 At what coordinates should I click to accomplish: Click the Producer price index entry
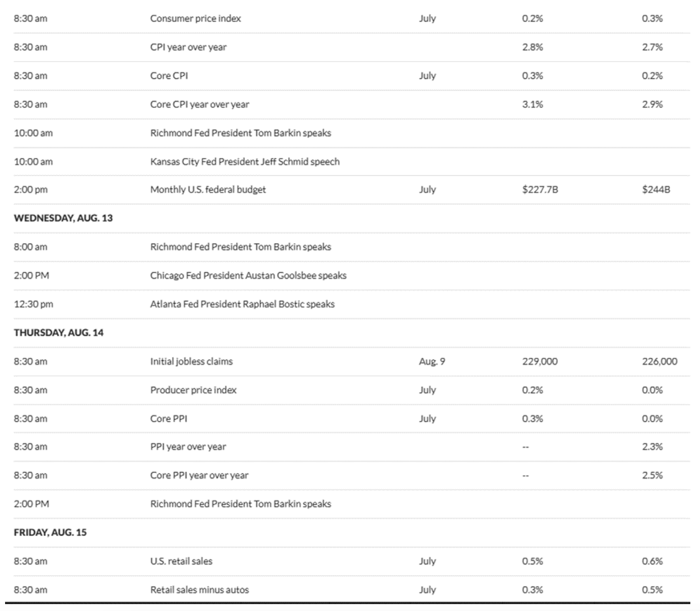[x=193, y=390]
